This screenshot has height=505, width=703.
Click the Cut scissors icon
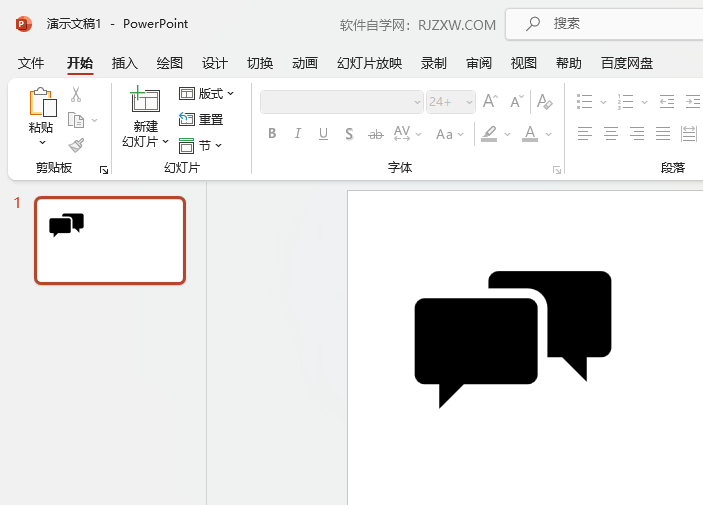tap(76, 94)
